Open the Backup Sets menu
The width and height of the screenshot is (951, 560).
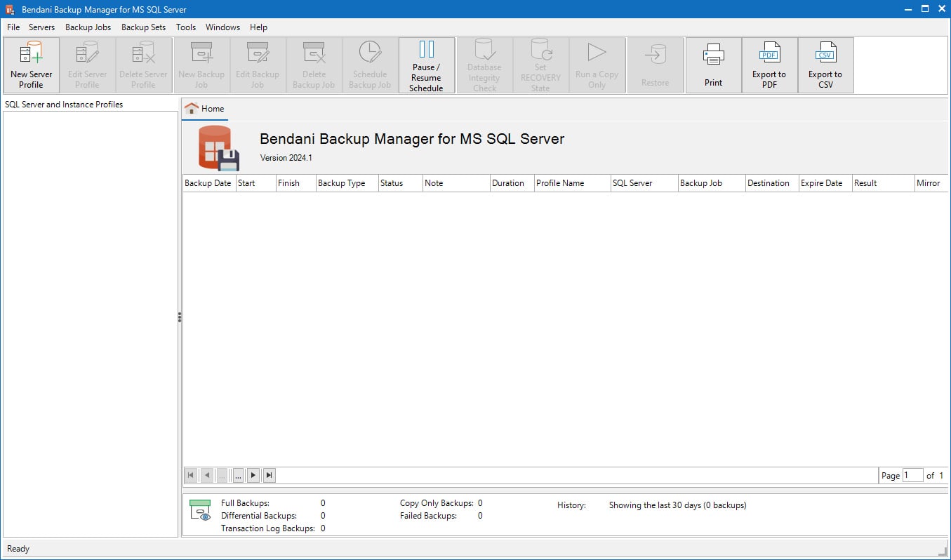(143, 27)
